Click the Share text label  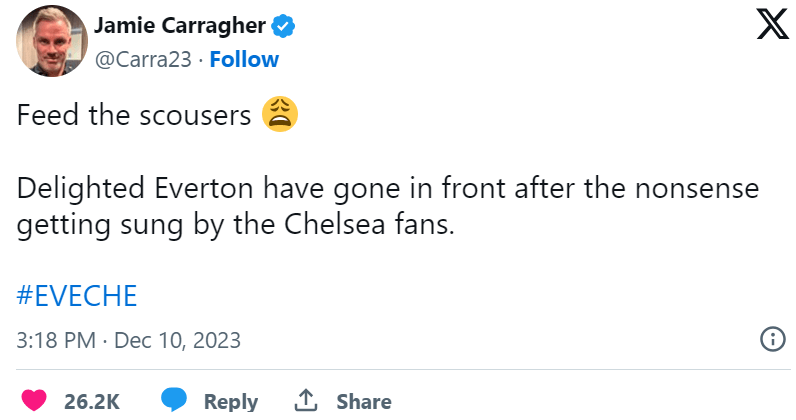click(x=364, y=402)
